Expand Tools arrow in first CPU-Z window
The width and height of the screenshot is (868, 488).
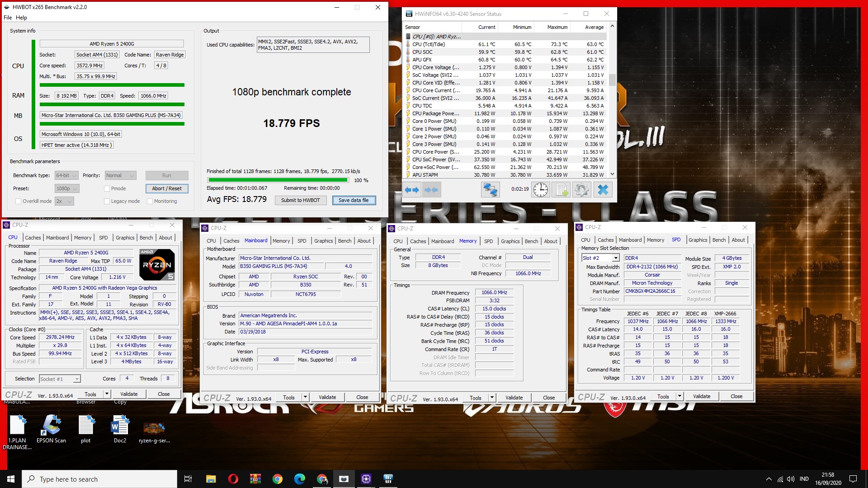point(107,394)
